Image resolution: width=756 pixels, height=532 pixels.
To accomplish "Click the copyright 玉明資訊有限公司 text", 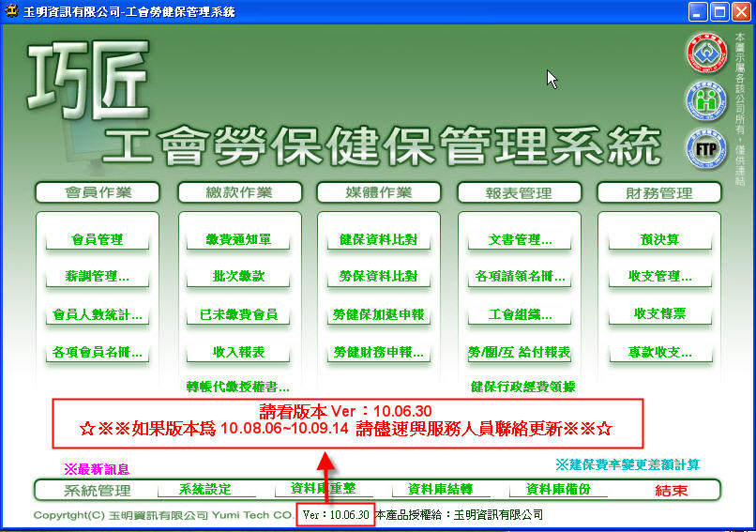I will pyautogui.click(x=159, y=516).
